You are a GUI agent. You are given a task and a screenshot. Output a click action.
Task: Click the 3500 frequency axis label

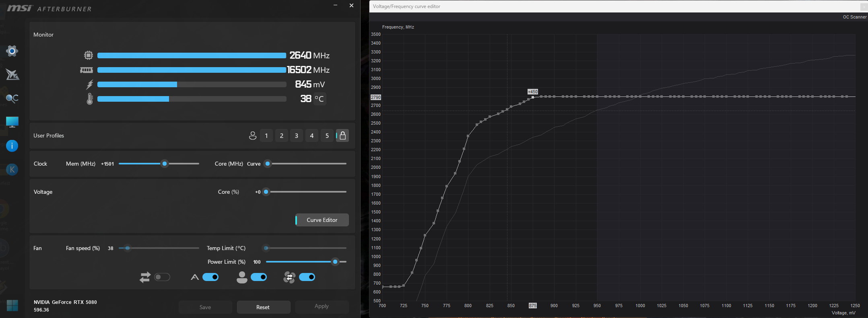click(376, 34)
